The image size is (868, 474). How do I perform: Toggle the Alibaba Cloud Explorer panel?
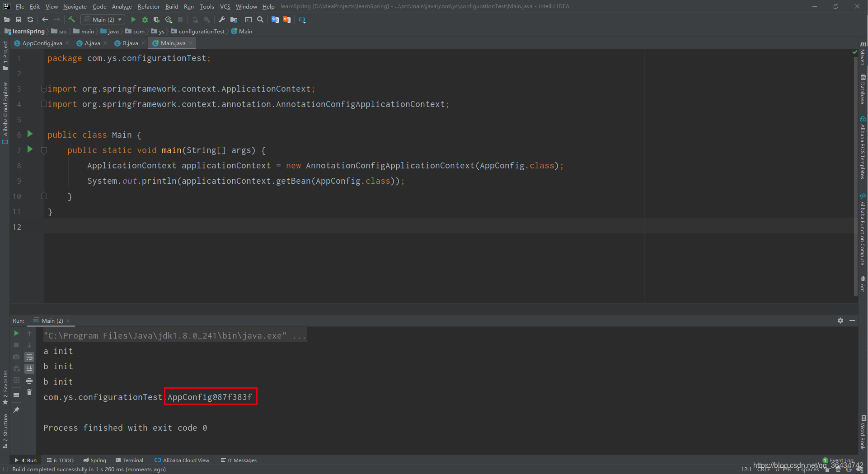coord(5,113)
